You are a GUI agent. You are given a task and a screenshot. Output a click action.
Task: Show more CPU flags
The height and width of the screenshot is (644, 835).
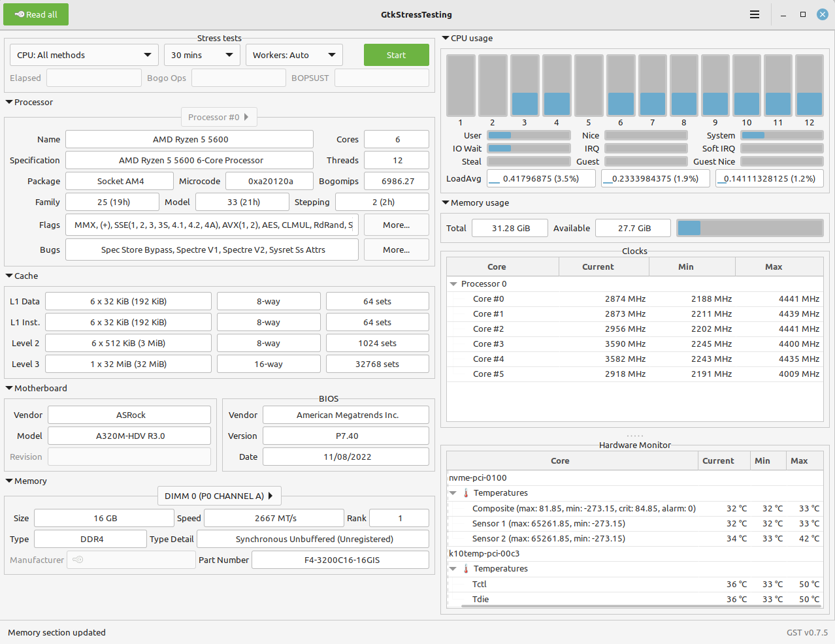(x=397, y=225)
